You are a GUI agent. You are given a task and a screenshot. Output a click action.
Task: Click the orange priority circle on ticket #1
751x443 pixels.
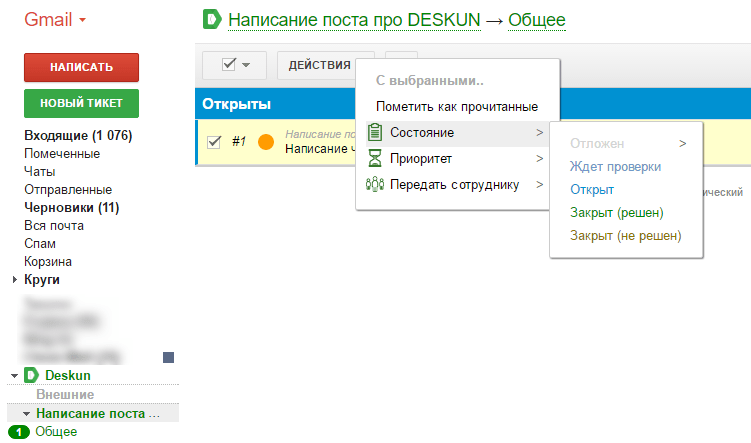266,142
